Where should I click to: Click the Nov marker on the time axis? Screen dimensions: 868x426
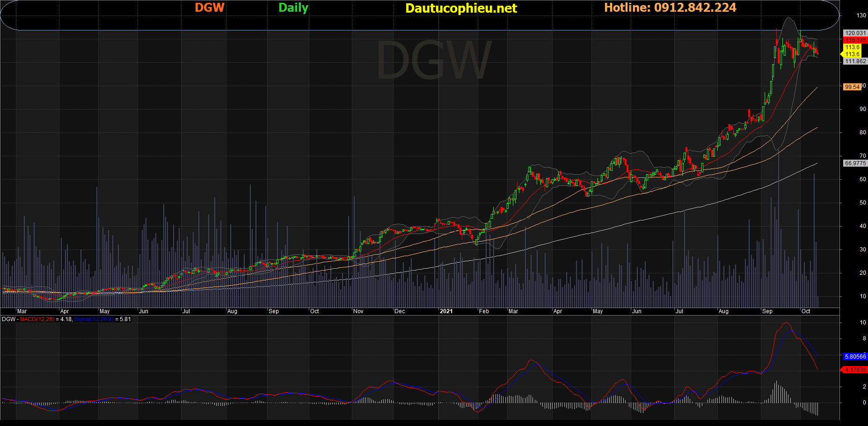(x=358, y=311)
